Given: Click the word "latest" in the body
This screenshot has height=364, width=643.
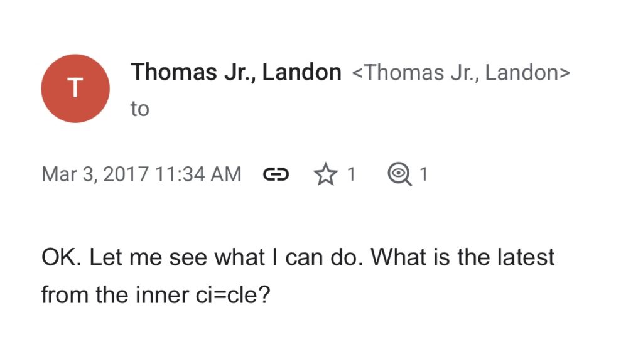Looking at the screenshot, I should click(x=524, y=257).
